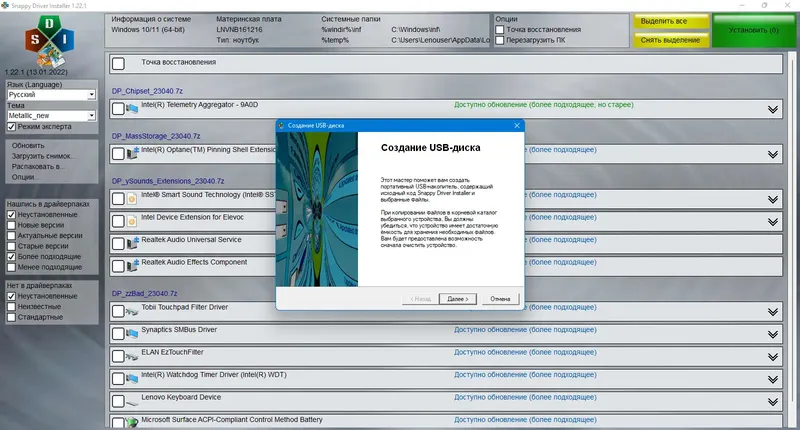This screenshot has height=430, width=800.
Task: Check the Точка восстановления row checkbox in list
Action: (x=118, y=64)
